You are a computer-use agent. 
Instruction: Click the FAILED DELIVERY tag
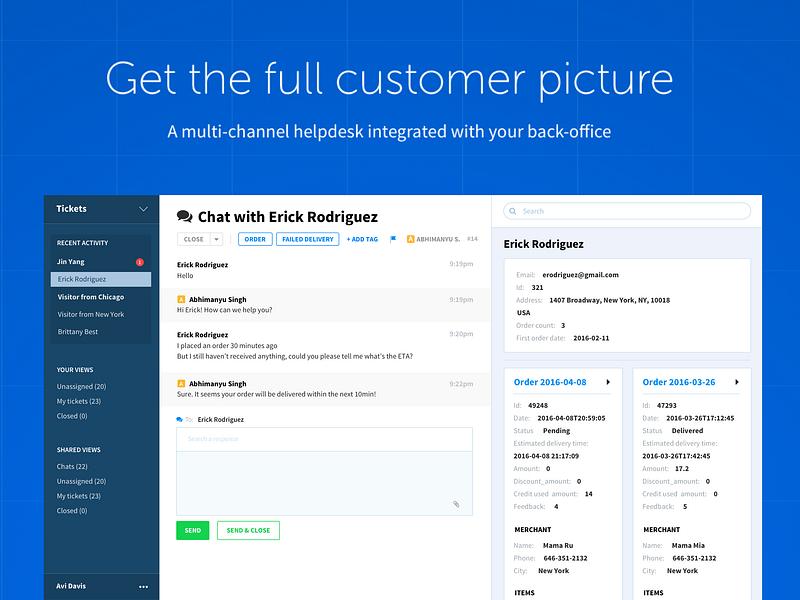[x=308, y=239]
